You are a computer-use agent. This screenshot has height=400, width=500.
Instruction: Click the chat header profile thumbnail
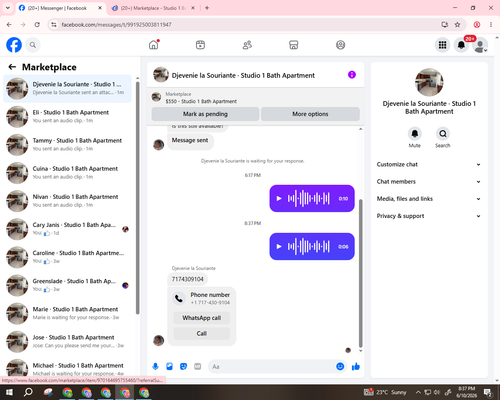pos(161,75)
